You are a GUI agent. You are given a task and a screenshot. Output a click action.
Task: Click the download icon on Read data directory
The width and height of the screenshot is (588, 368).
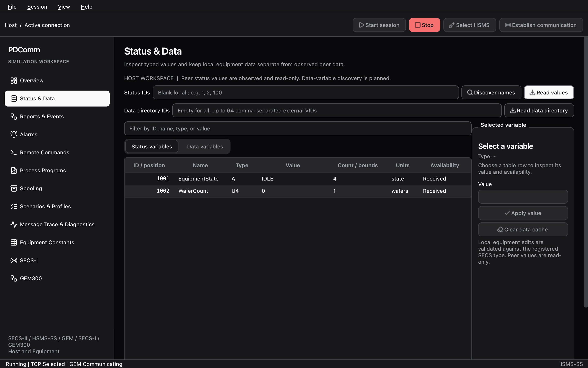[513, 110]
